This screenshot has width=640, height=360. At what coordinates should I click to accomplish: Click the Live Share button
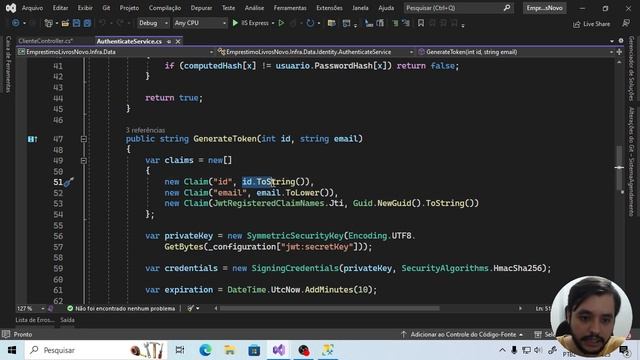coord(591,24)
